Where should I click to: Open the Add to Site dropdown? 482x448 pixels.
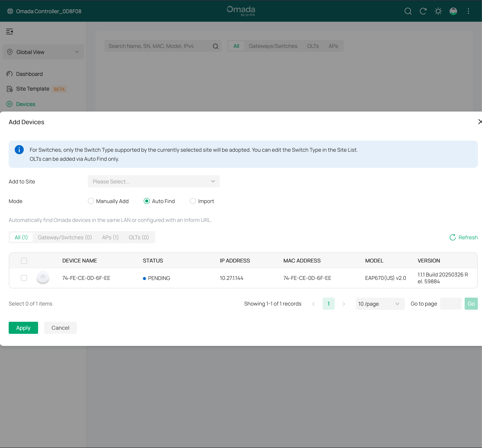tap(154, 181)
